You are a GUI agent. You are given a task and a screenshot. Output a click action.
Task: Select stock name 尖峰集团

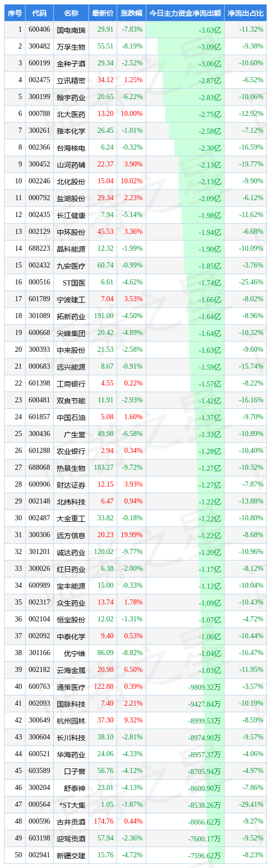click(71, 333)
